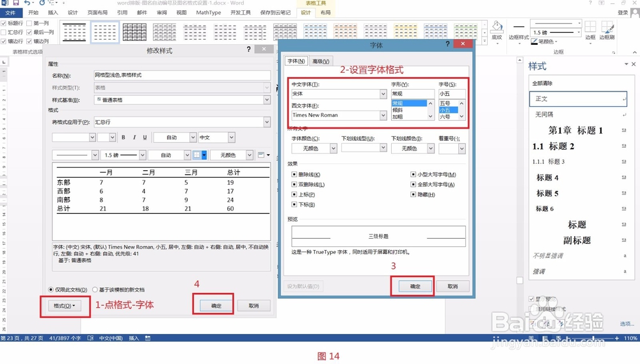Click 确定 in the 修改样式 dialog
The height and width of the screenshot is (364, 640).
(x=216, y=306)
